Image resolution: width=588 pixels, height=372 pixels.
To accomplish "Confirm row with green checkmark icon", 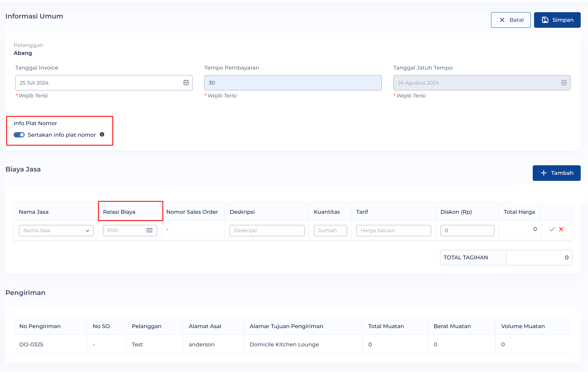I will coord(552,229).
